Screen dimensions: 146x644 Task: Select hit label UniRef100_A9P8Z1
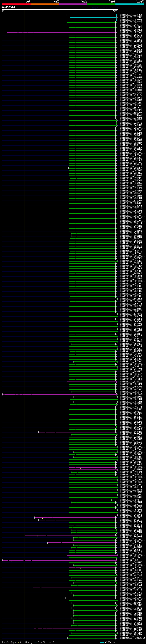(x=131, y=55)
